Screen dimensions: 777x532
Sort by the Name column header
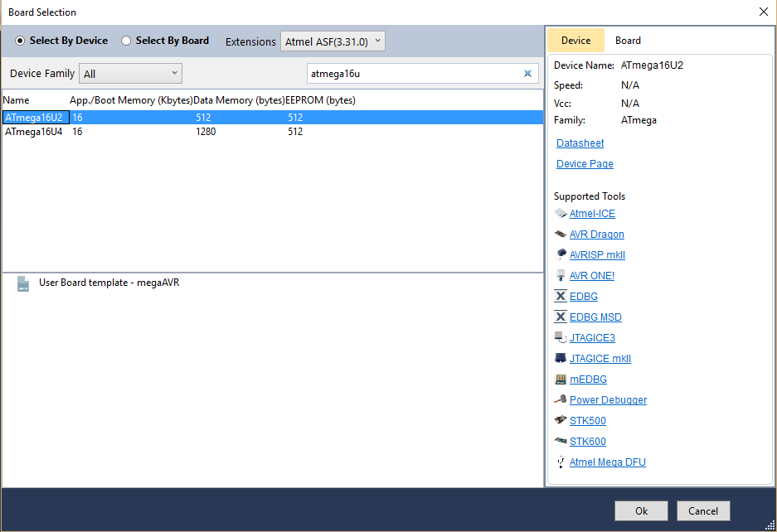16,100
